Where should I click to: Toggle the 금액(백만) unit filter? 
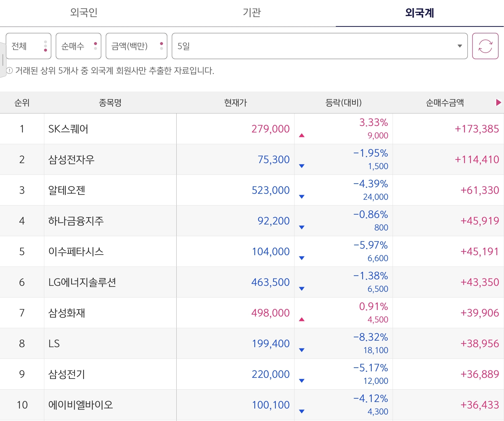click(136, 46)
